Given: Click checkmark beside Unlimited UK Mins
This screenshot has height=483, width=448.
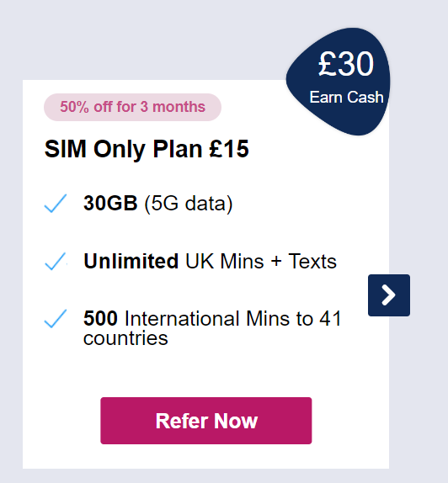Looking at the screenshot, I should click(x=56, y=261).
